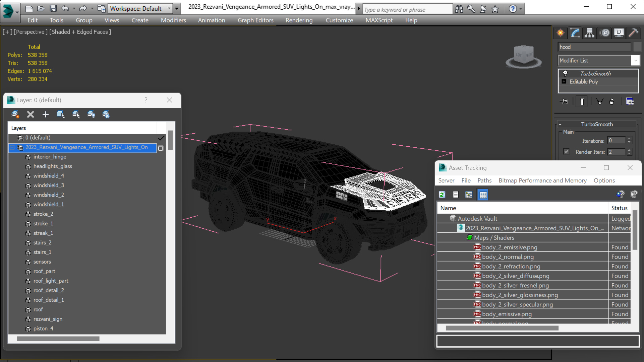The height and width of the screenshot is (362, 644).
Task: Click the star favorites icon in title bar
Action: [x=495, y=9]
